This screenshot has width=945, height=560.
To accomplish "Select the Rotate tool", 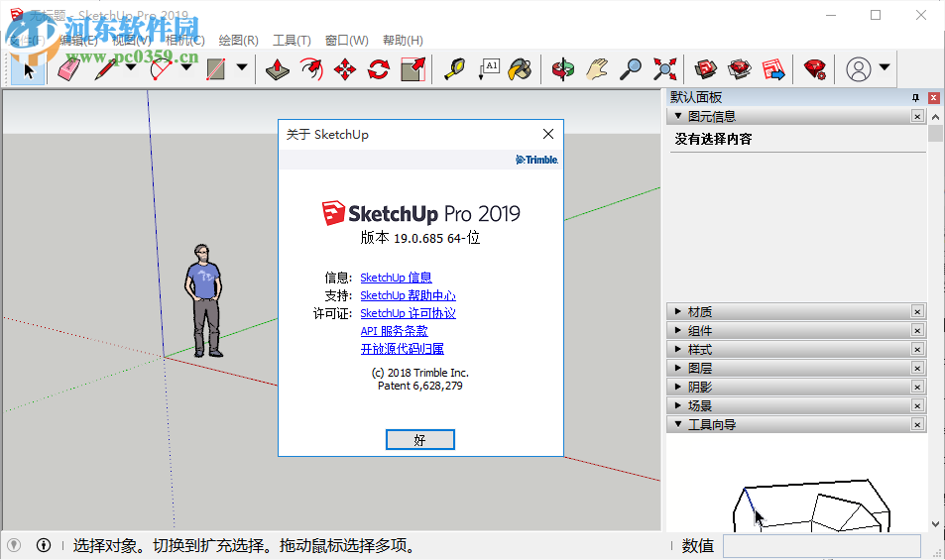I will click(379, 69).
